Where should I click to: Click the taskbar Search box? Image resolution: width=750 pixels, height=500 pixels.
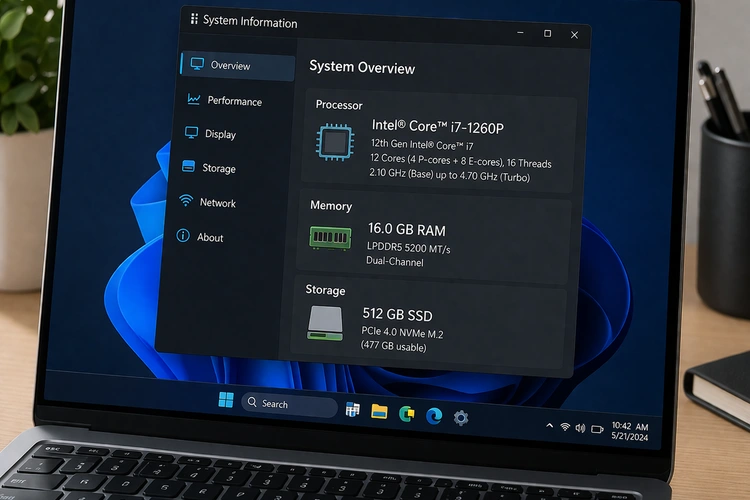pyautogui.click(x=289, y=404)
